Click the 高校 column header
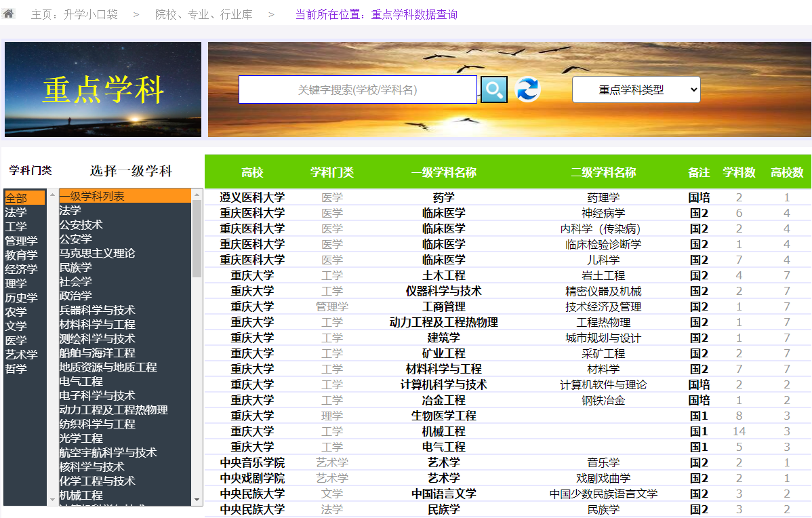The height and width of the screenshot is (518, 812). pos(252,172)
